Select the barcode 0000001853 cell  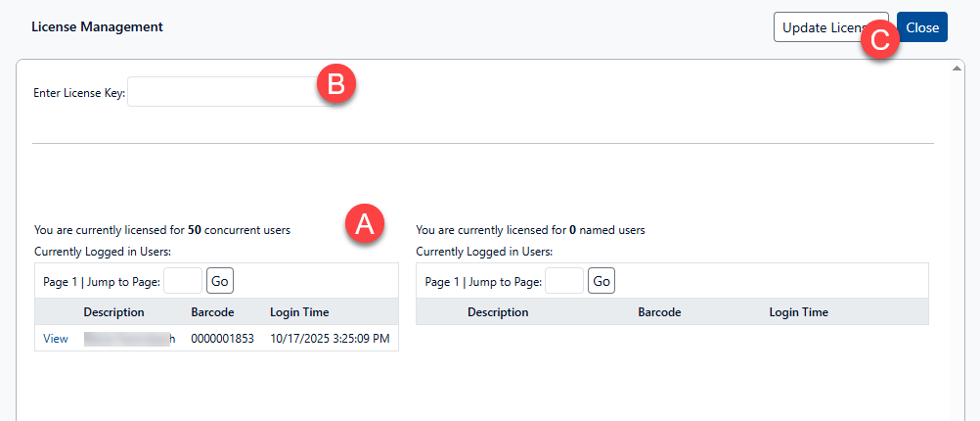click(x=222, y=339)
